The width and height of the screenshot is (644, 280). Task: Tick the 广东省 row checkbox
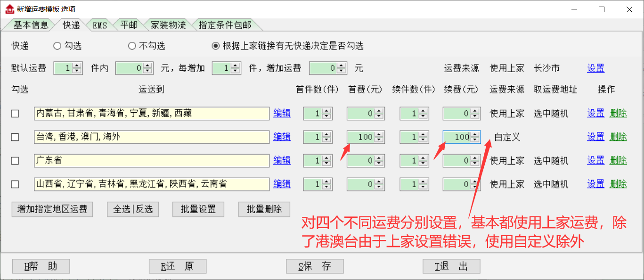(x=15, y=161)
